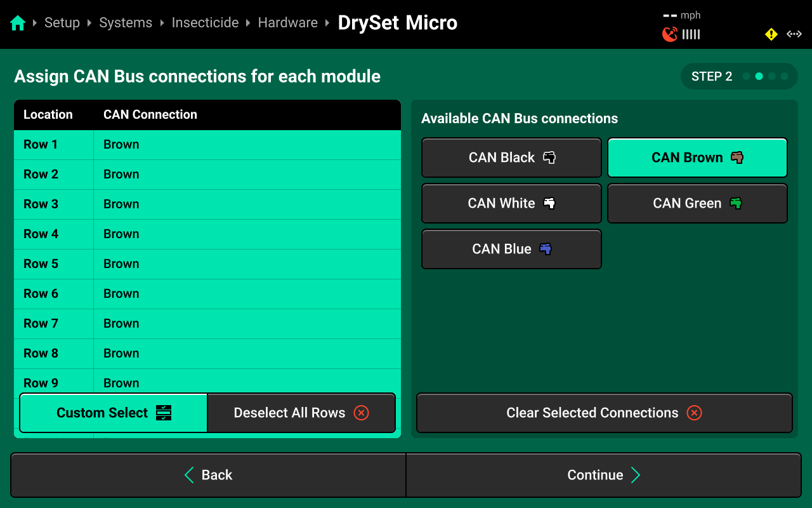Click the brown CAN connector icon
812x508 pixels.
pos(737,157)
